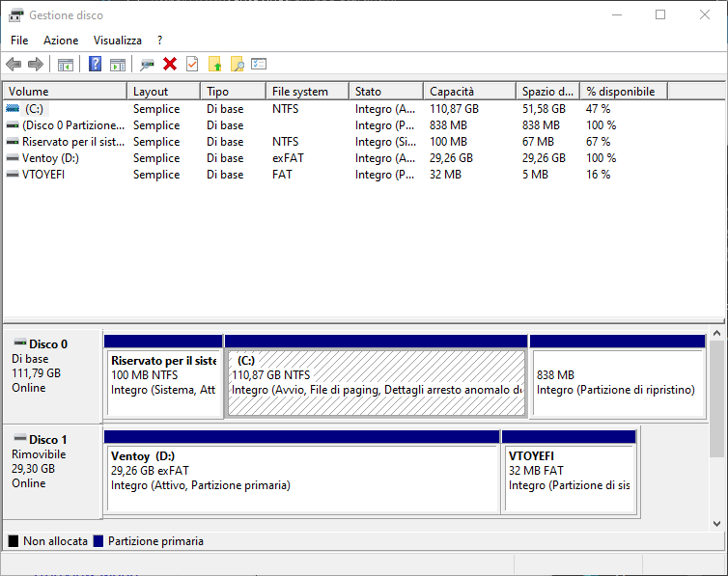
Task: Select the (Disco 0 Partizione... volume name
Action: (73, 125)
